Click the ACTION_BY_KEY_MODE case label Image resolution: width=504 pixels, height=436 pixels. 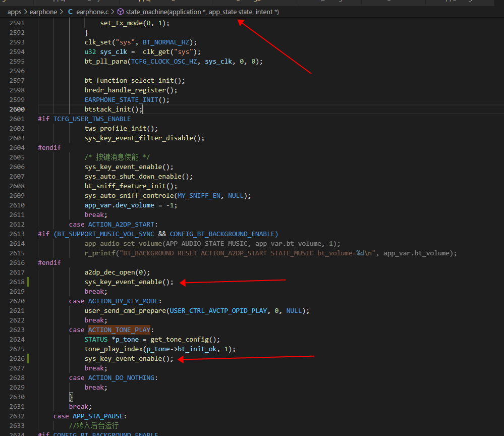(123, 301)
